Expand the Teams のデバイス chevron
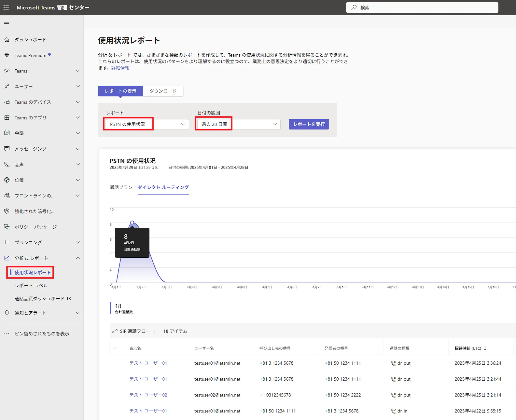Screen dimensions: 516x420 tap(78, 102)
